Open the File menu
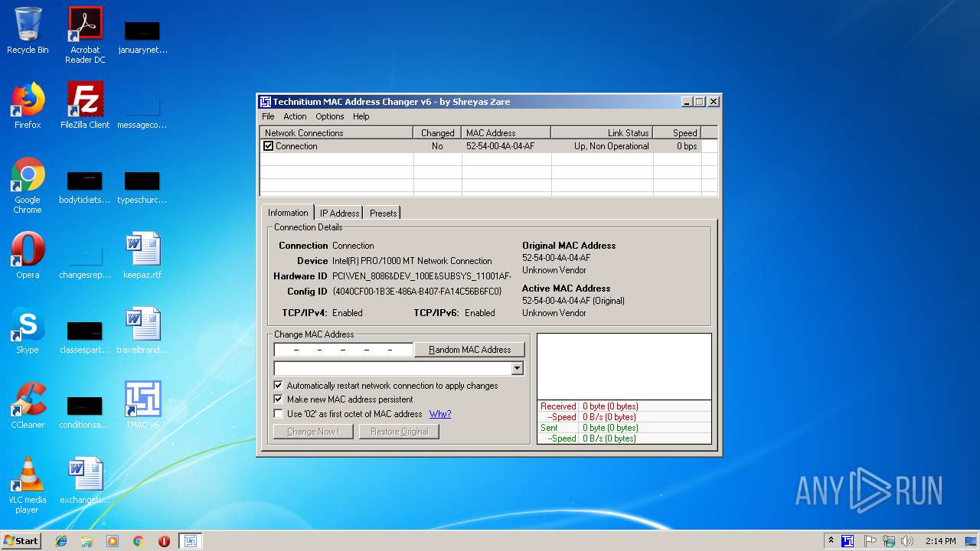The image size is (980, 551). 268,116
